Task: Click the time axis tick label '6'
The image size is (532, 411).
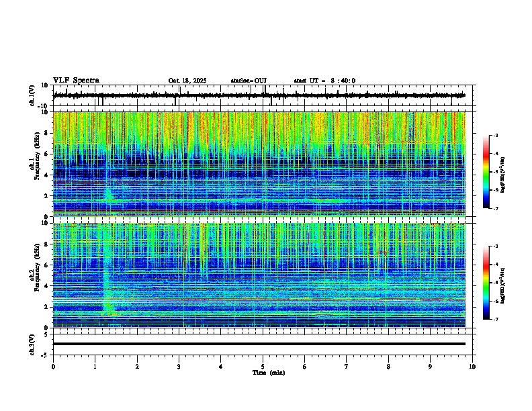Action: tap(305, 367)
